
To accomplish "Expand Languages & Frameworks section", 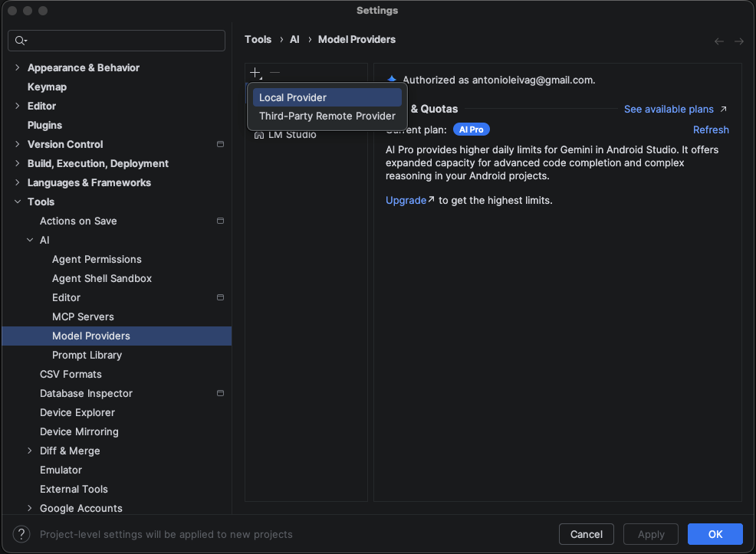I will 18,182.
